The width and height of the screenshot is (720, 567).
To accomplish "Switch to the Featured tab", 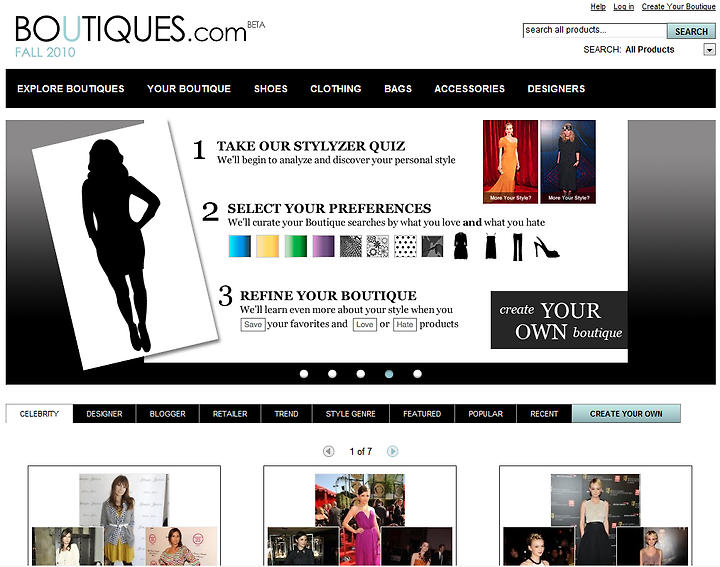I will click(422, 414).
